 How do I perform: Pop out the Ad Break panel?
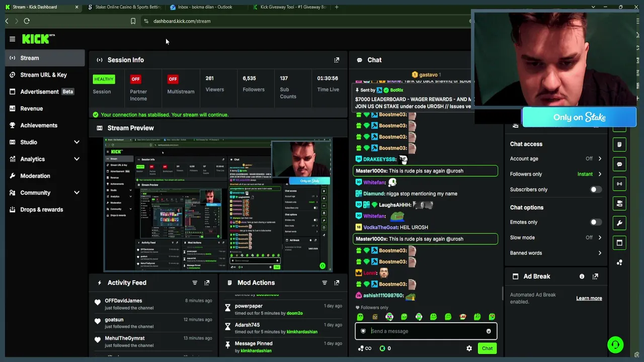pos(595,276)
